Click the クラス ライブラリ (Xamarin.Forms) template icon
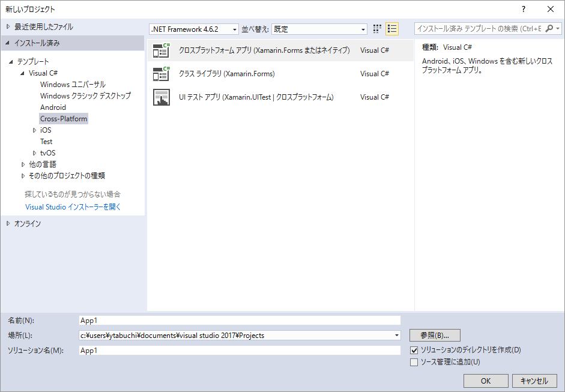Image resolution: width=565 pixels, height=392 pixels. [x=161, y=74]
